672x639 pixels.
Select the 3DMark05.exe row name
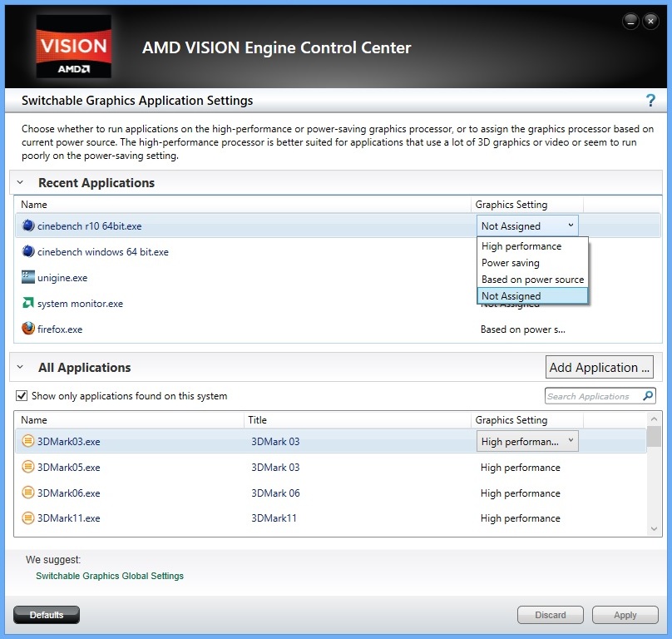(x=68, y=467)
